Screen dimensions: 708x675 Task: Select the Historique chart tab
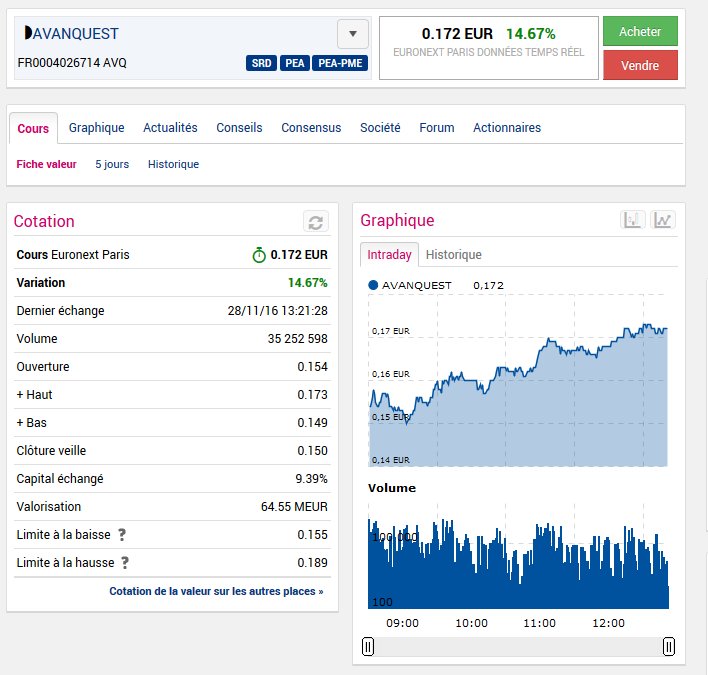click(453, 255)
